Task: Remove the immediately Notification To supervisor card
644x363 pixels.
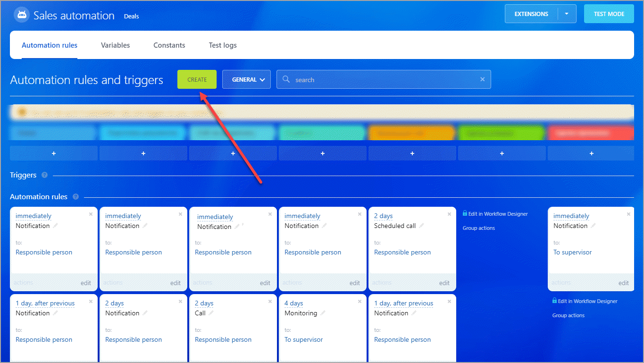Action: point(628,214)
